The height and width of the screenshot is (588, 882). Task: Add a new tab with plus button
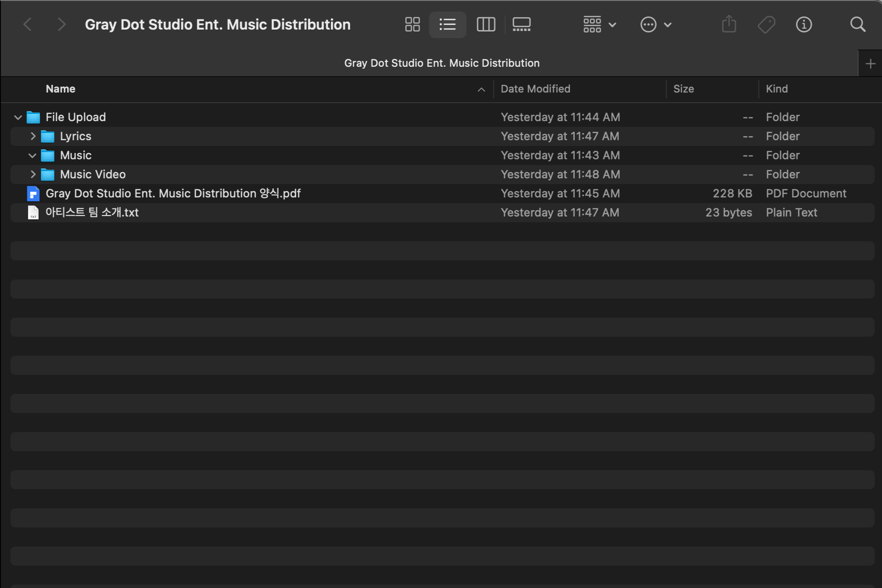870,63
